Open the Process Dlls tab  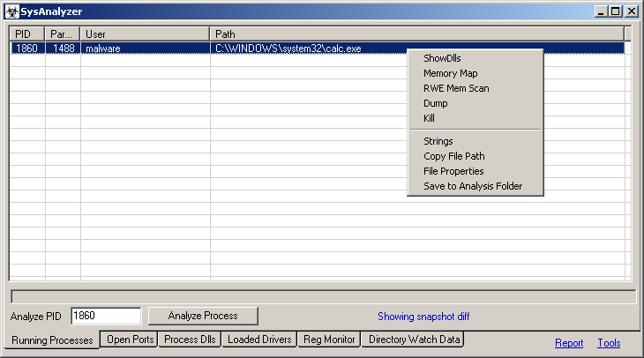tap(191, 339)
